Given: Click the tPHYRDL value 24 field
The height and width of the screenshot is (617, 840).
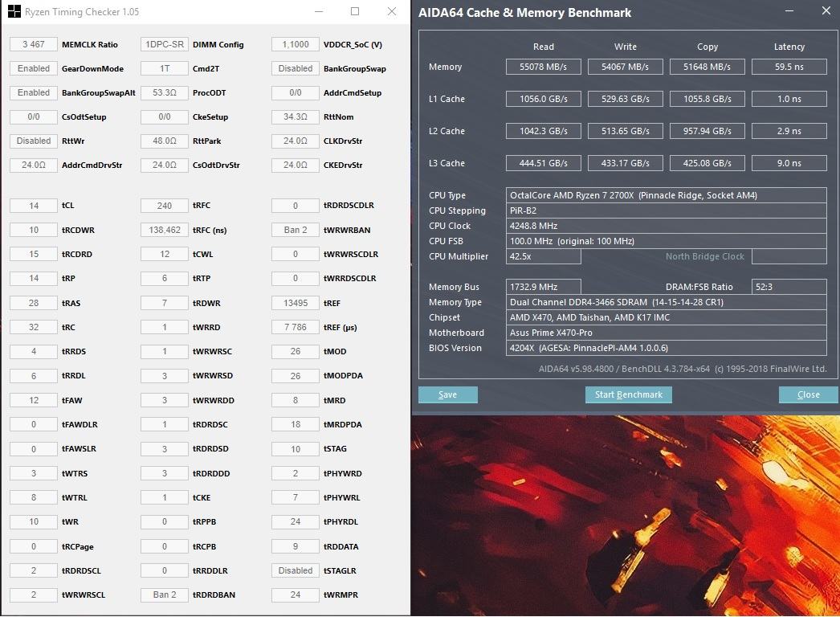Looking at the screenshot, I should [x=296, y=522].
